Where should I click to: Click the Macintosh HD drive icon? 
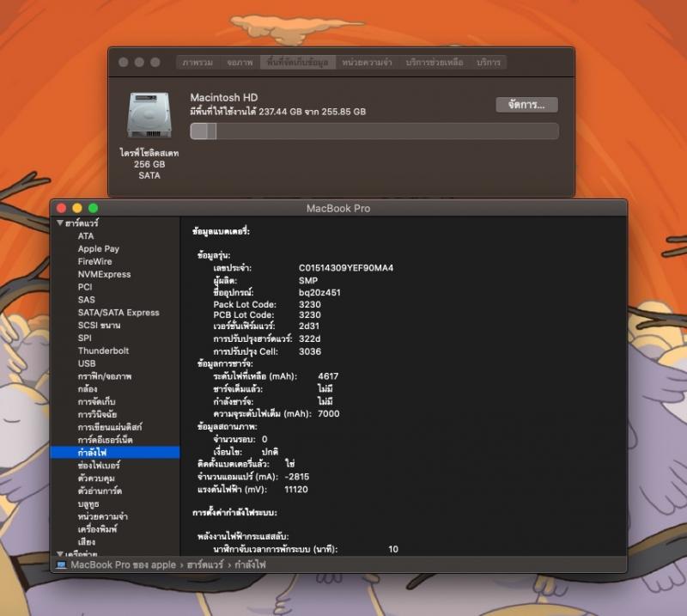tap(149, 115)
